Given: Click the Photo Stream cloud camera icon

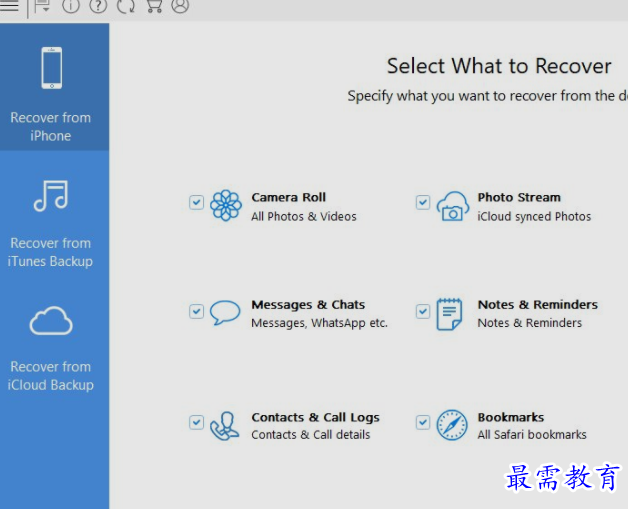Looking at the screenshot, I should coord(453,206).
